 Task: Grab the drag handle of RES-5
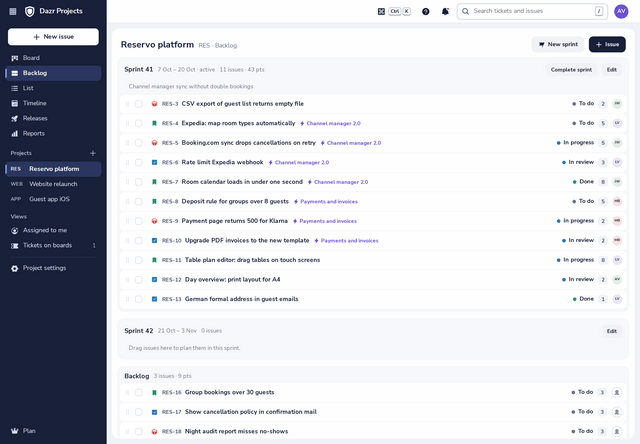point(127,143)
